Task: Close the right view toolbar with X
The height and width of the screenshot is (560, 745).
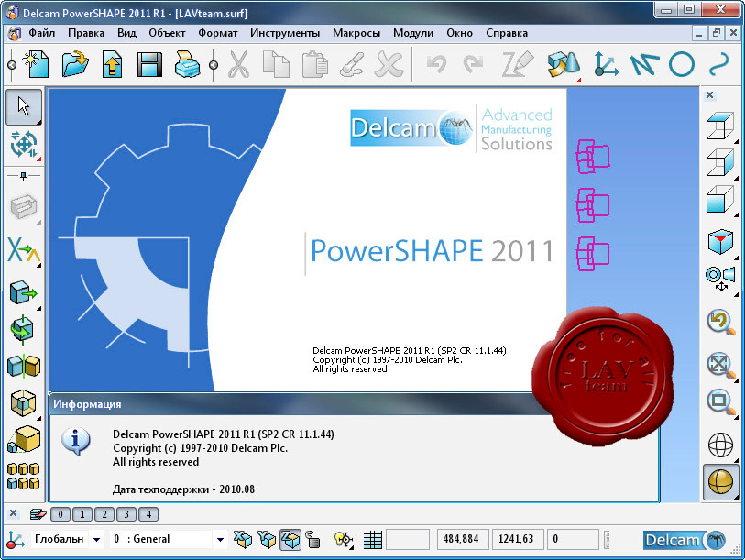Action: point(710,95)
